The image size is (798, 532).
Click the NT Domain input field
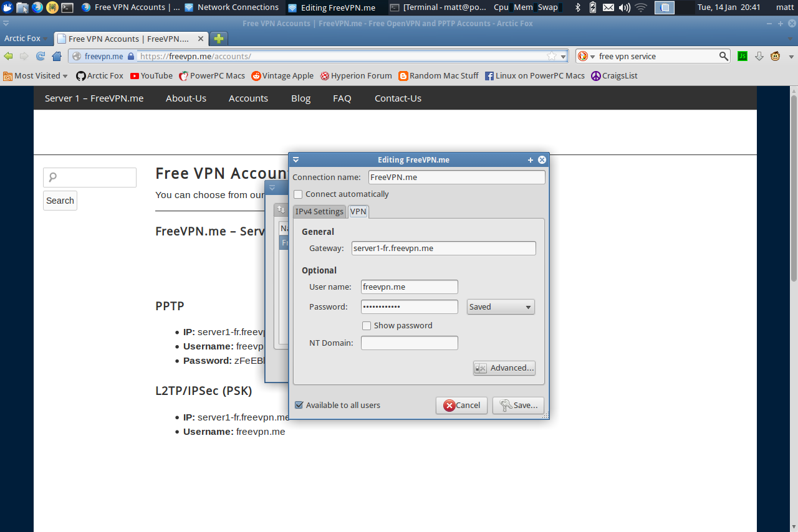[410, 343]
